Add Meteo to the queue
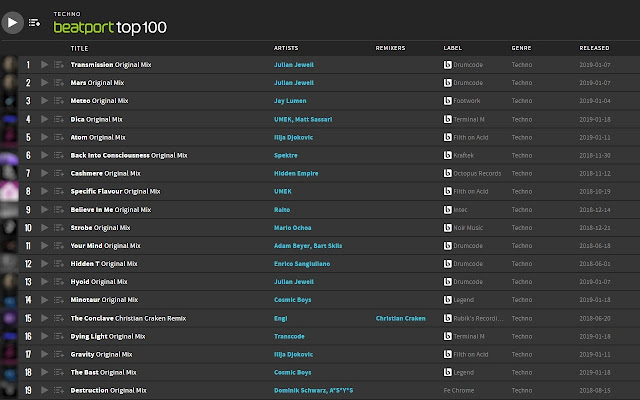Image resolution: width=640 pixels, height=400 pixels. (x=59, y=101)
